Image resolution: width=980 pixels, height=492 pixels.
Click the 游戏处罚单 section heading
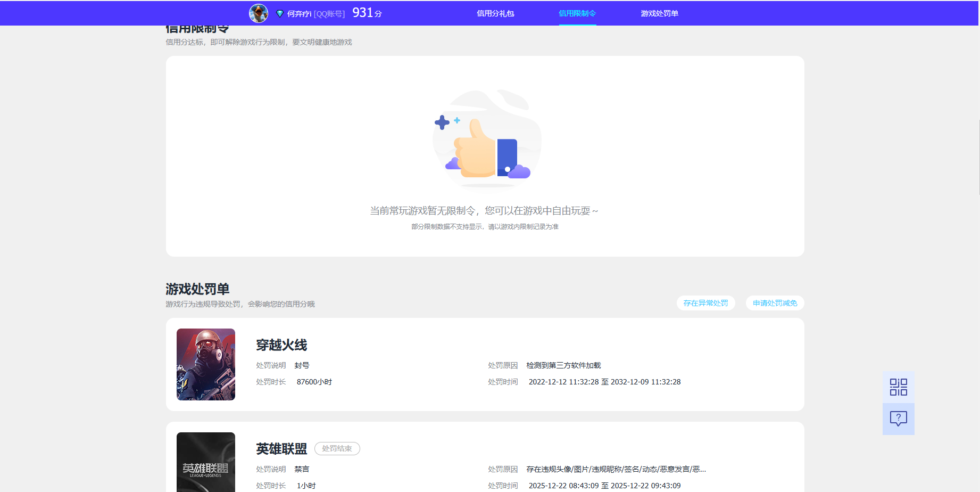coord(197,288)
